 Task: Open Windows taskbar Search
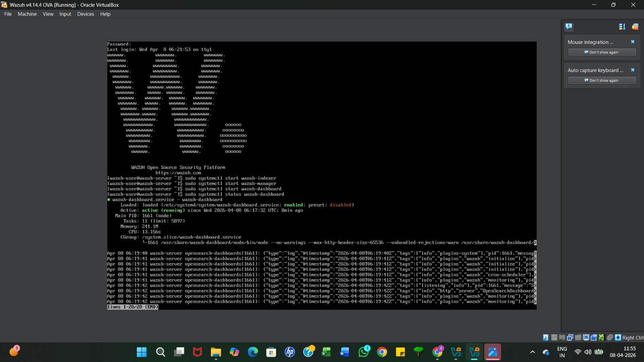161,352
